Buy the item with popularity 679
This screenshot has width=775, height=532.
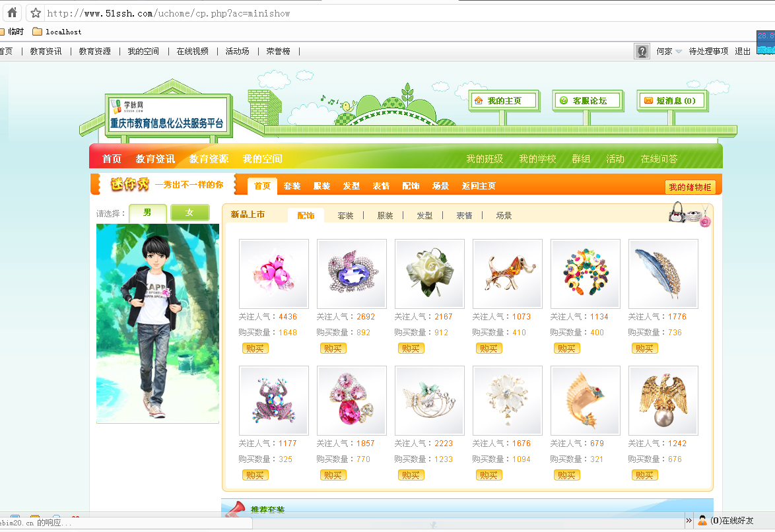(x=566, y=475)
